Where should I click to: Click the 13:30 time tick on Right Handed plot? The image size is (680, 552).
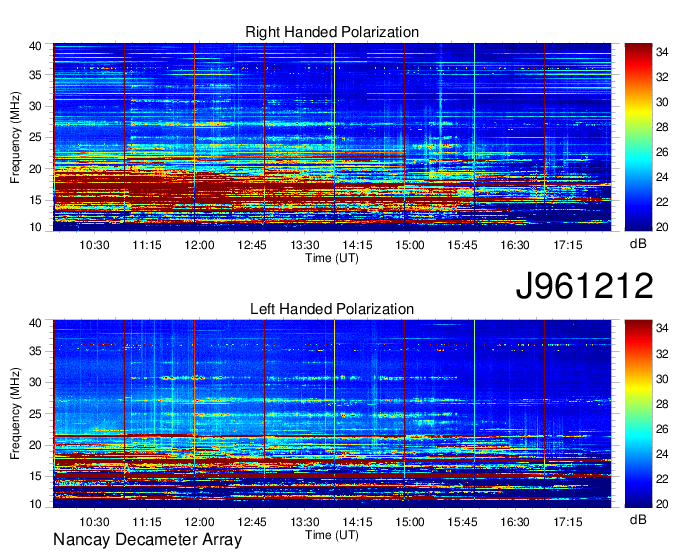(305, 245)
